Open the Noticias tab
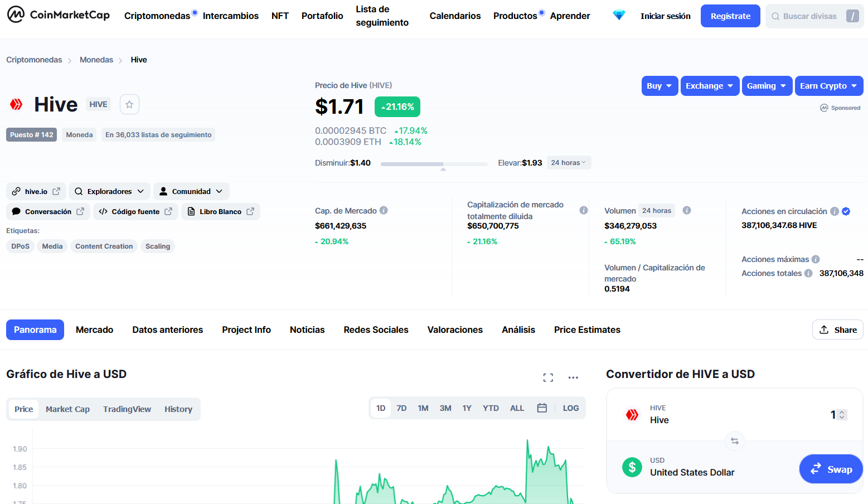This screenshot has height=504, width=868. (307, 329)
